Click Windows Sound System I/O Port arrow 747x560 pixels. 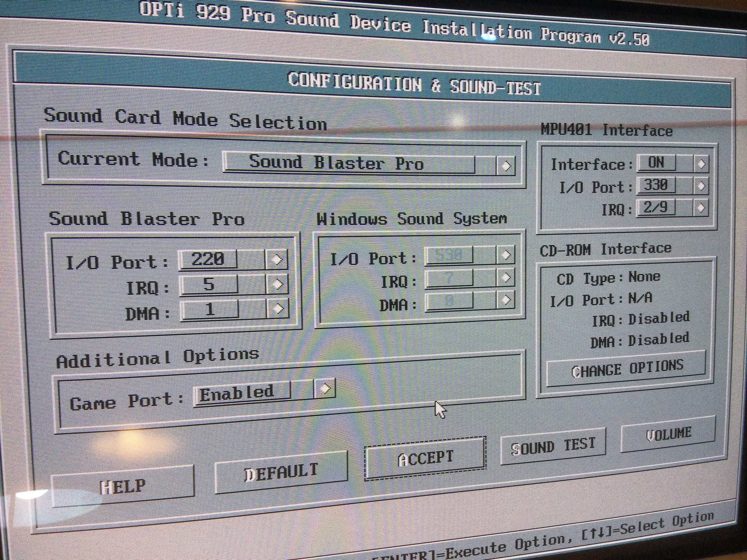(505, 255)
